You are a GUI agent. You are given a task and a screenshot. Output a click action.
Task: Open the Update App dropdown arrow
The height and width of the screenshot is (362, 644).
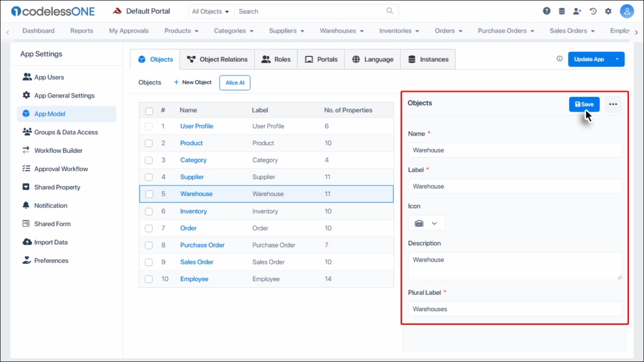point(617,59)
